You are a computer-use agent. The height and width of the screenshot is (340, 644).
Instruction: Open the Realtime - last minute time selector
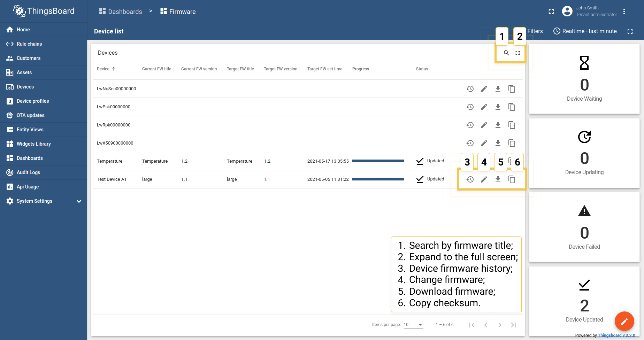click(x=585, y=31)
